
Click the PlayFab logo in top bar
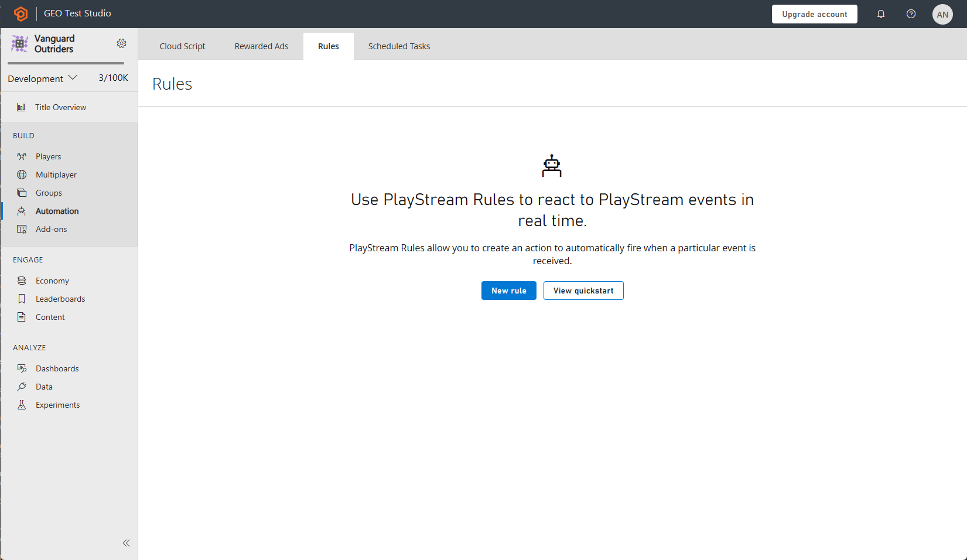pos(21,13)
